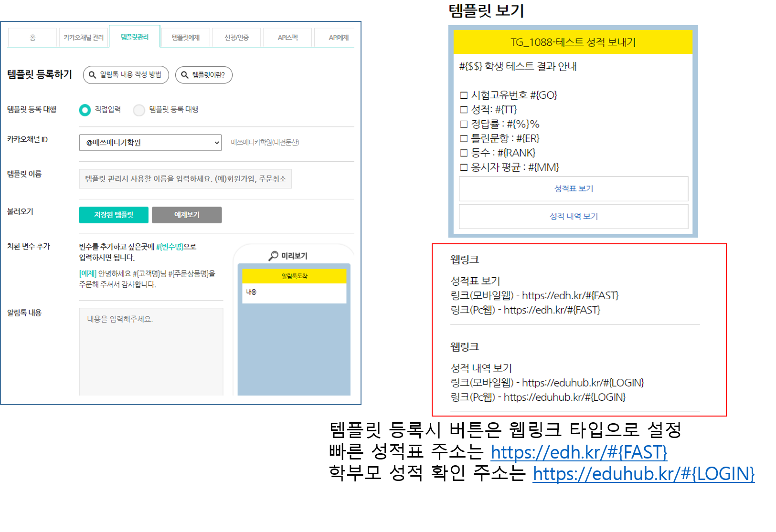Click the 저장된 템플릿 button

(114, 215)
